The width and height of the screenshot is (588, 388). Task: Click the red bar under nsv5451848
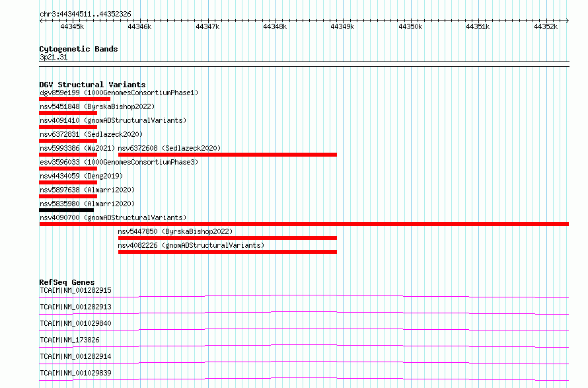68,113
